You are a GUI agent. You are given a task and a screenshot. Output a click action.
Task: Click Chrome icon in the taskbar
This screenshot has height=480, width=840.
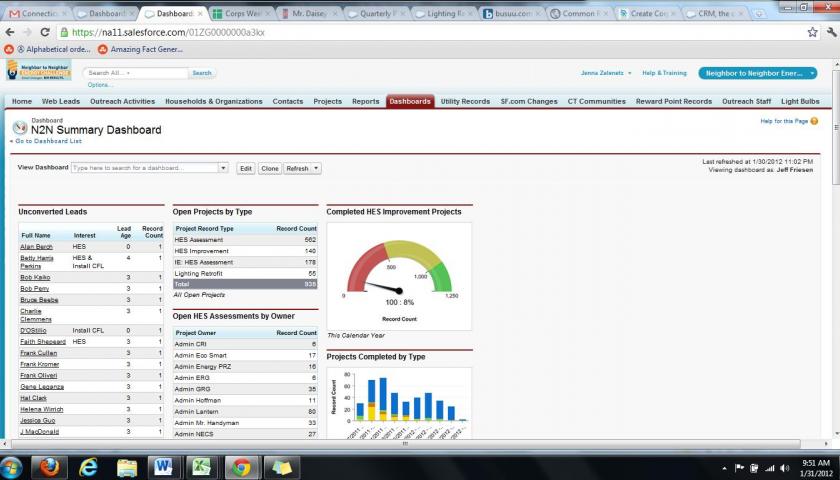tap(241, 468)
